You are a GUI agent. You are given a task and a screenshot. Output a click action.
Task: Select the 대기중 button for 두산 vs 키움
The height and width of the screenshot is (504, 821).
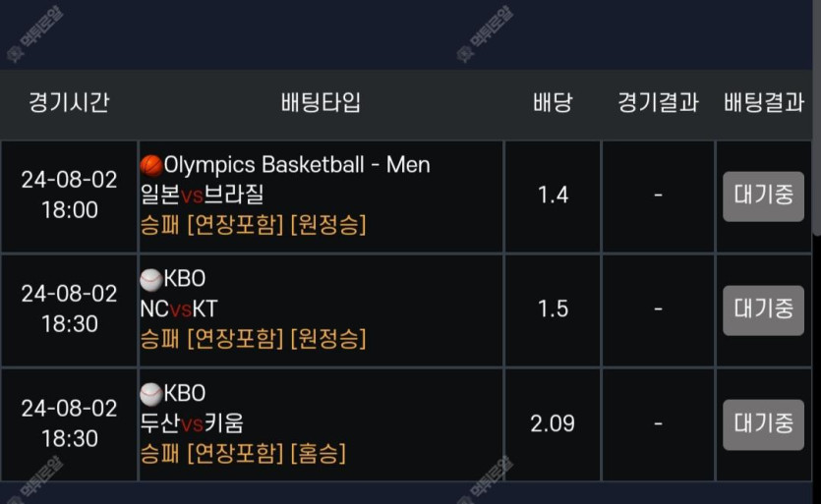763,424
